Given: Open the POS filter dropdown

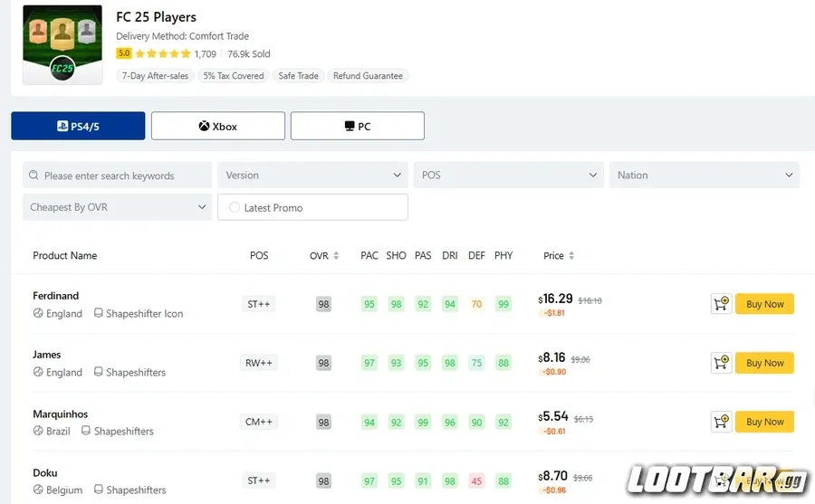Looking at the screenshot, I should click(x=508, y=176).
